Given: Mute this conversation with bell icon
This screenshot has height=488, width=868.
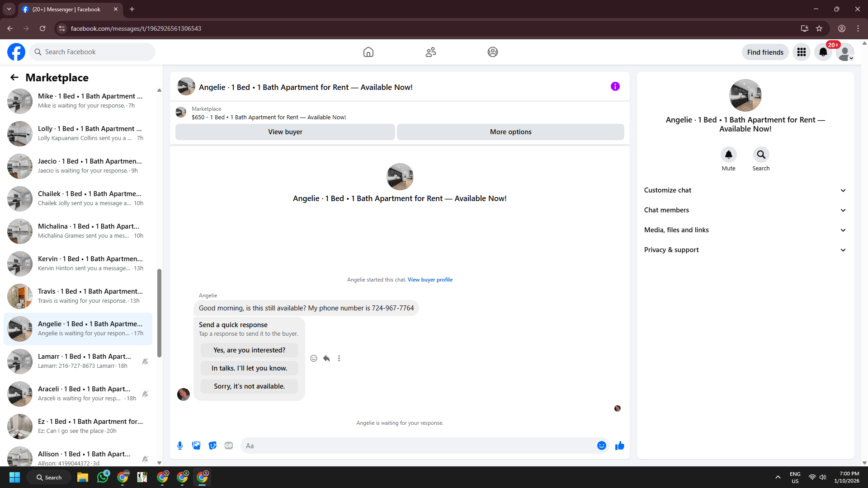Looking at the screenshot, I should tap(728, 155).
